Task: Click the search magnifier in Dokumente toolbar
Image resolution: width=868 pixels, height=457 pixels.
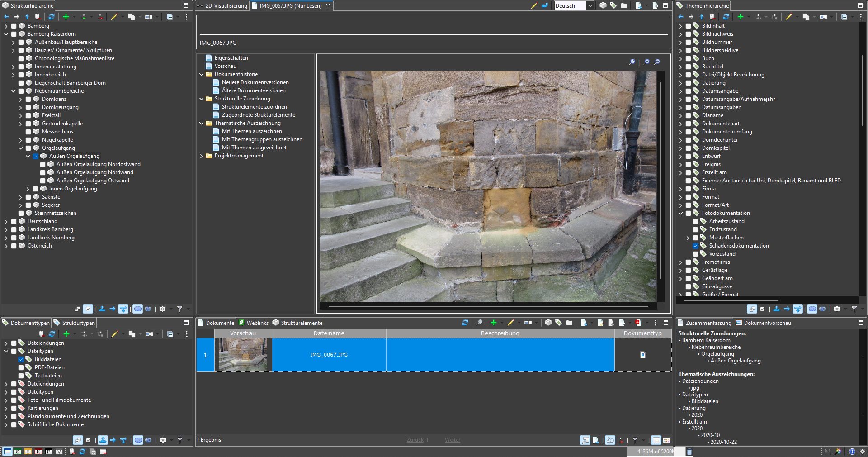Action: point(479,323)
